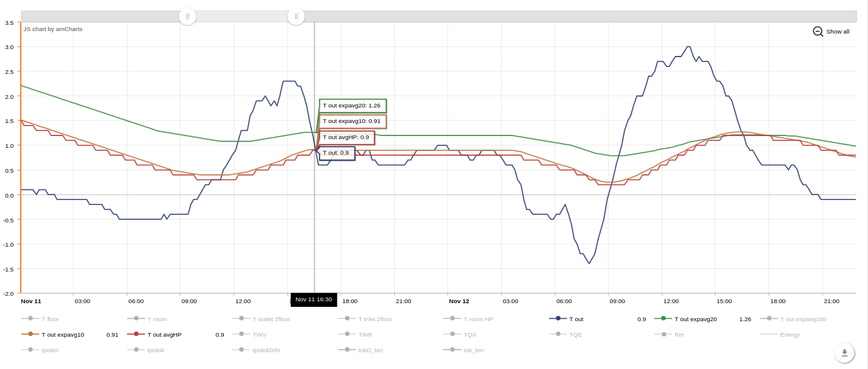Viewport: 868px width, 369px height.
Task: Show the T floor series
Action: tap(30, 319)
